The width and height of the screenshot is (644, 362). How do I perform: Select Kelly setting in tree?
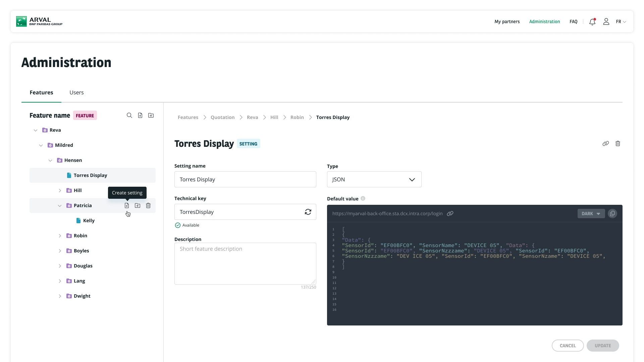pyautogui.click(x=89, y=221)
